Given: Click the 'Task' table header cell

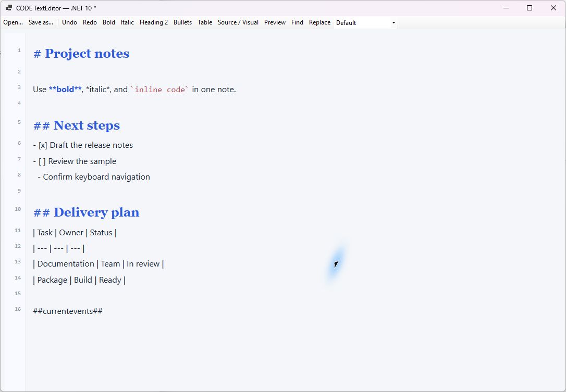Looking at the screenshot, I should (45, 233).
